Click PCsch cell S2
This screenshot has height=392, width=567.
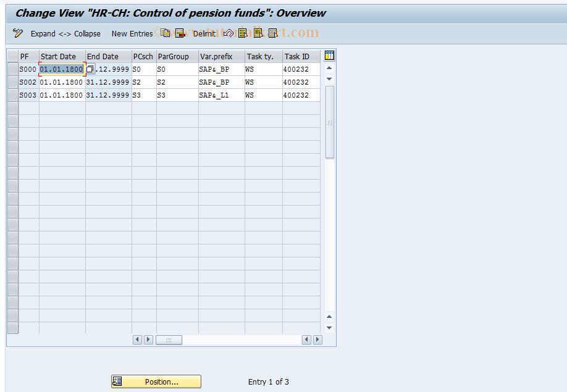click(144, 82)
